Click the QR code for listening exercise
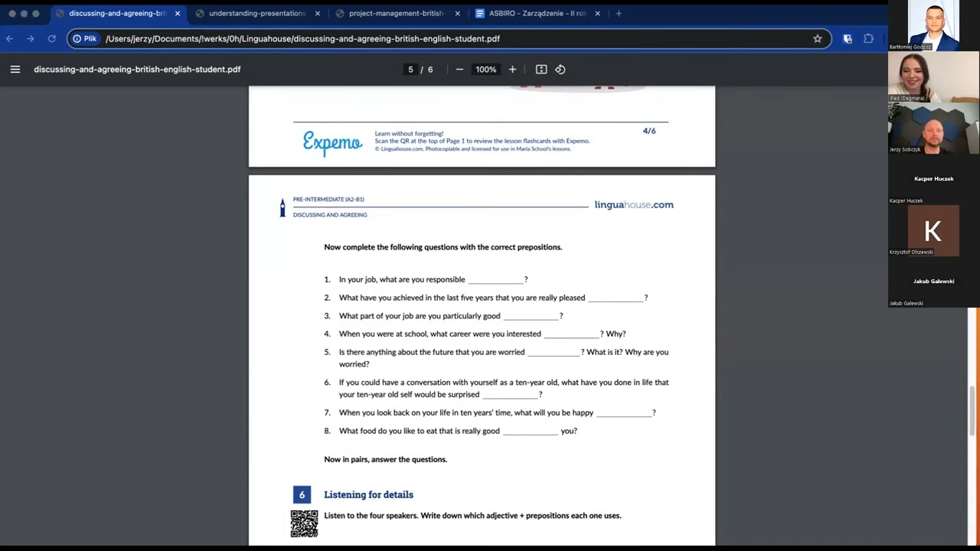 click(x=304, y=523)
